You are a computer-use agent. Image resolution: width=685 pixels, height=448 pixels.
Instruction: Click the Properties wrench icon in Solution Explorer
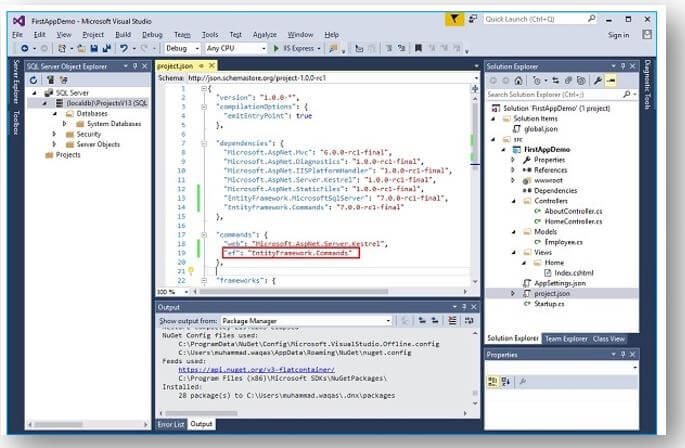[598, 80]
